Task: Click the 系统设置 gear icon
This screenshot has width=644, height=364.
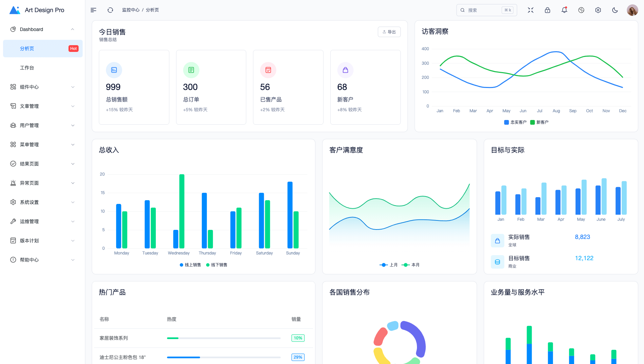Action: (13, 202)
